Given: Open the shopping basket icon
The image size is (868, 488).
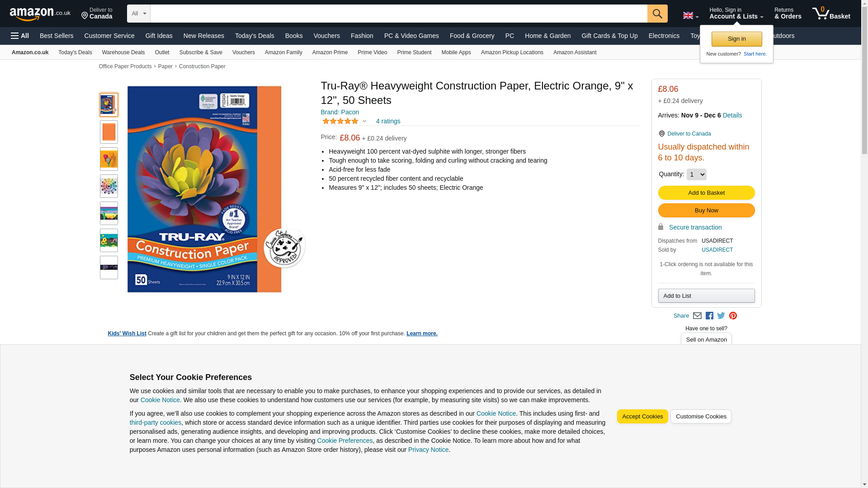Looking at the screenshot, I should (831, 14).
